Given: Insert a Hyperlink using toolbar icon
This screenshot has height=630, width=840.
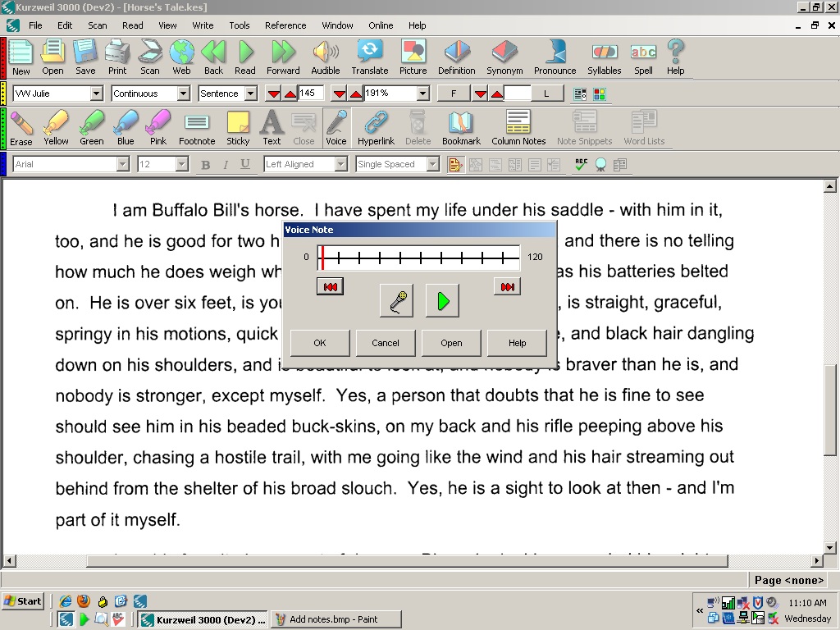Looking at the screenshot, I should [376, 126].
